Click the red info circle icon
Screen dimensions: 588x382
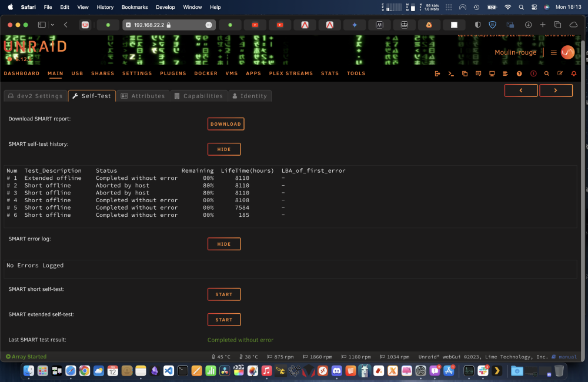click(x=533, y=74)
